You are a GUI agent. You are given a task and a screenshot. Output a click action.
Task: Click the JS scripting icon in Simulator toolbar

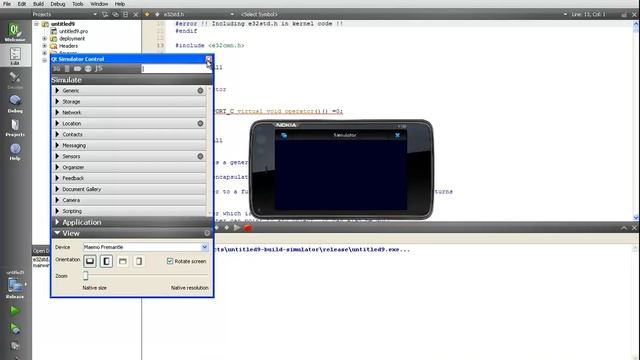coord(98,69)
